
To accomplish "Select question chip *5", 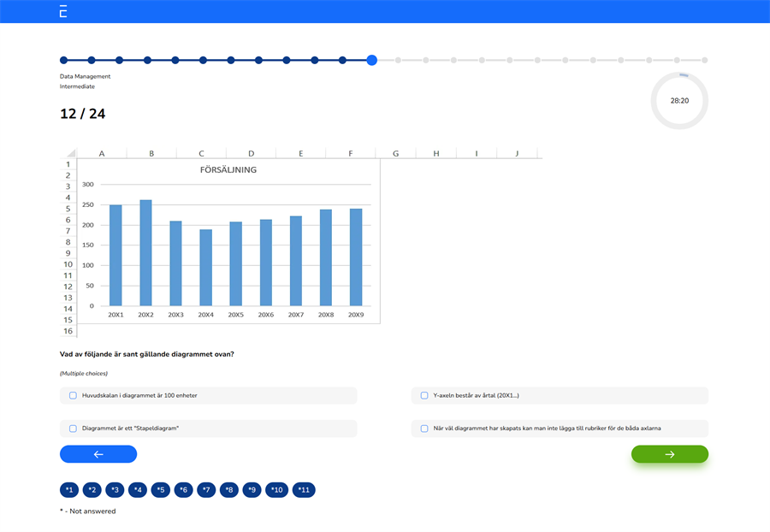I will click(160, 490).
